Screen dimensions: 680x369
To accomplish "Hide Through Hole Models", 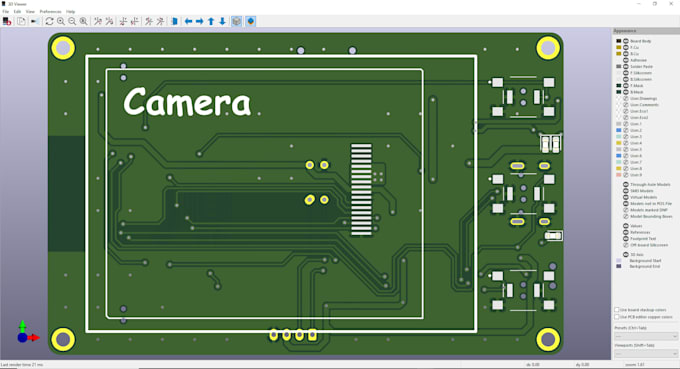I will pos(626,184).
